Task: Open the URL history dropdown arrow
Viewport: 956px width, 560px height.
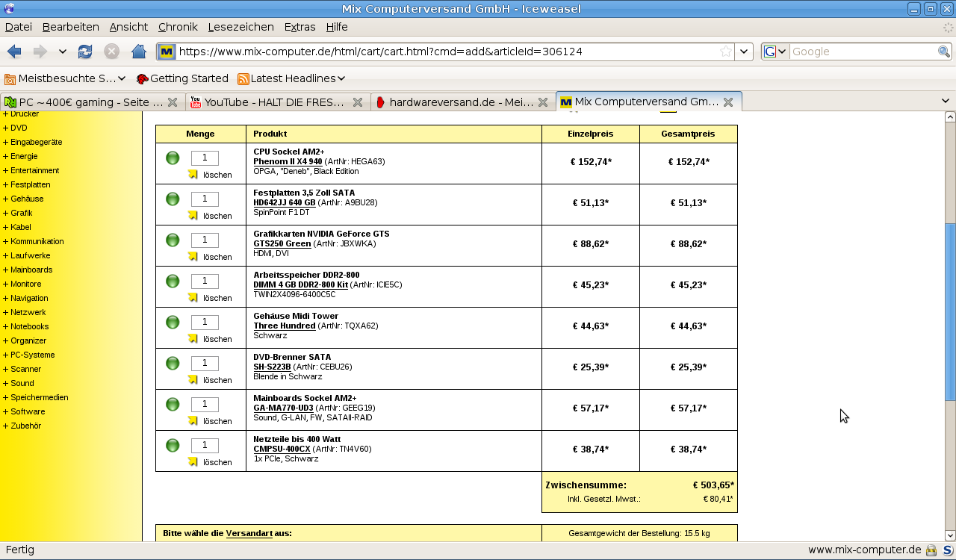Action: (744, 52)
